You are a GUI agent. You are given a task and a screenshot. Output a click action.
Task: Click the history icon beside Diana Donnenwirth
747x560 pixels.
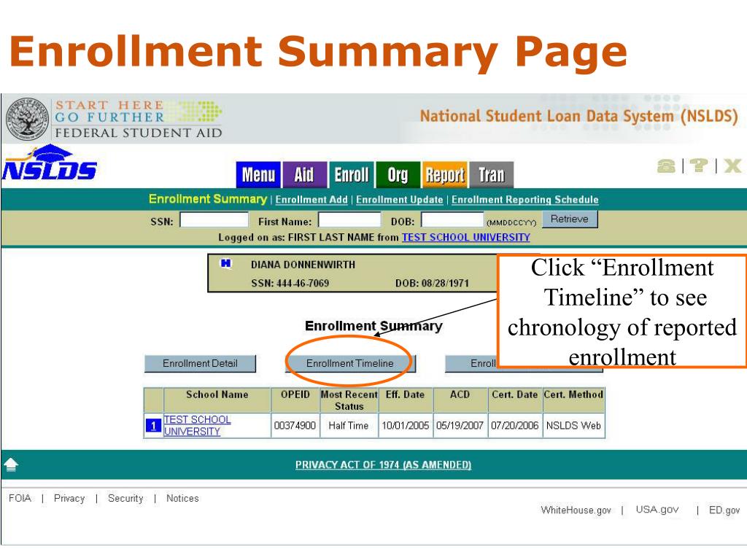coord(225,263)
